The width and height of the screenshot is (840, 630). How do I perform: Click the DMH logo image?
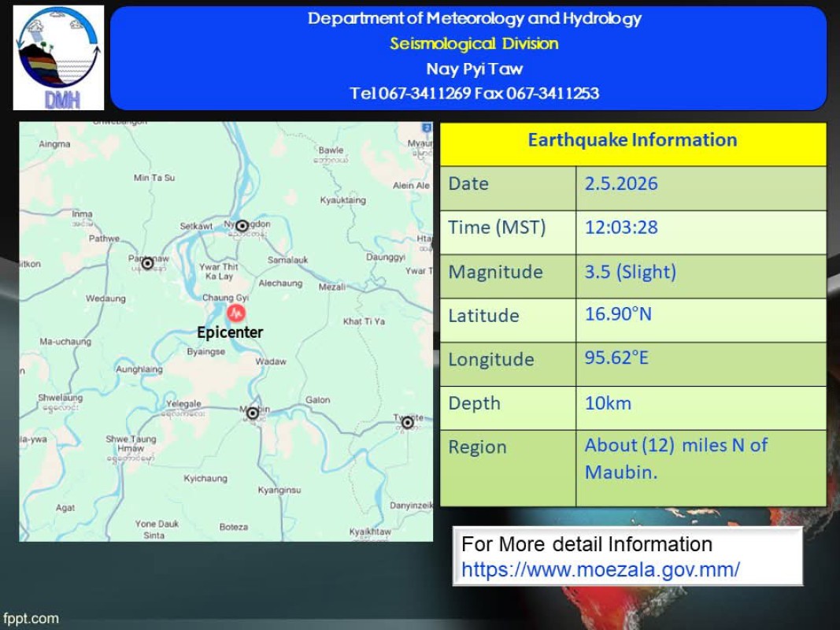coord(58,57)
